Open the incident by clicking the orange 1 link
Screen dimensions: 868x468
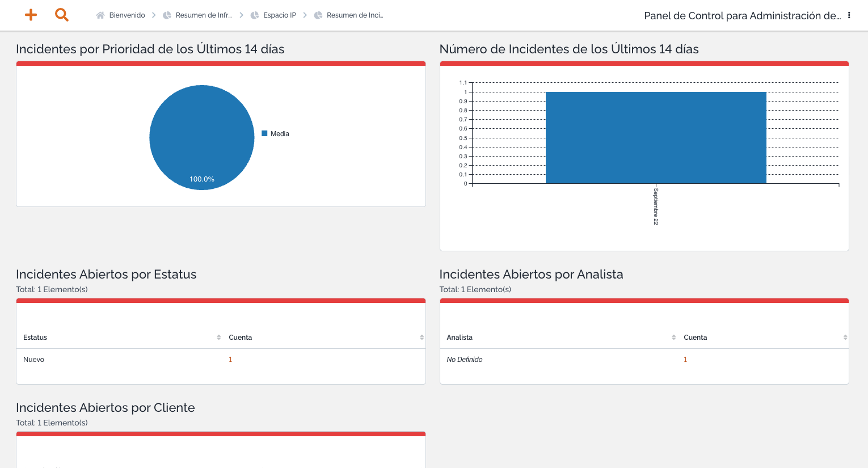tap(230, 359)
